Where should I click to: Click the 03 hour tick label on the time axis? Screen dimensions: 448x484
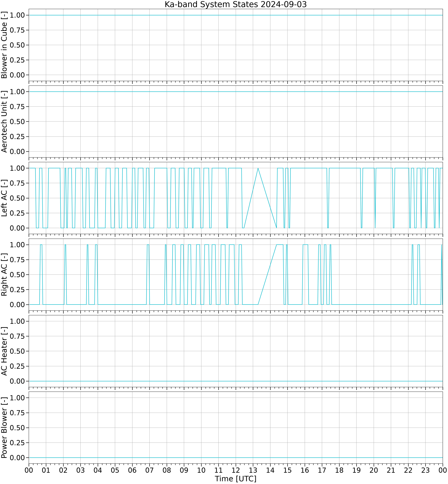pyautogui.click(x=80, y=470)
